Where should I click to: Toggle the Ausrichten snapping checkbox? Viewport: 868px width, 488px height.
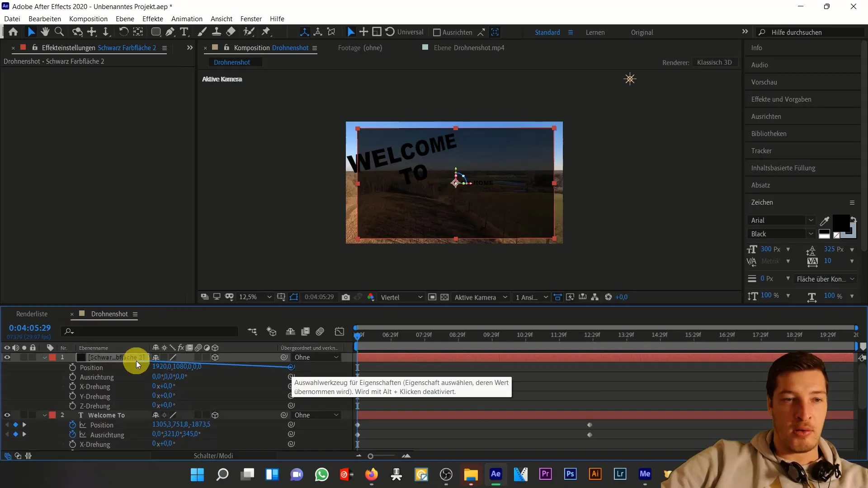click(x=437, y=33)
